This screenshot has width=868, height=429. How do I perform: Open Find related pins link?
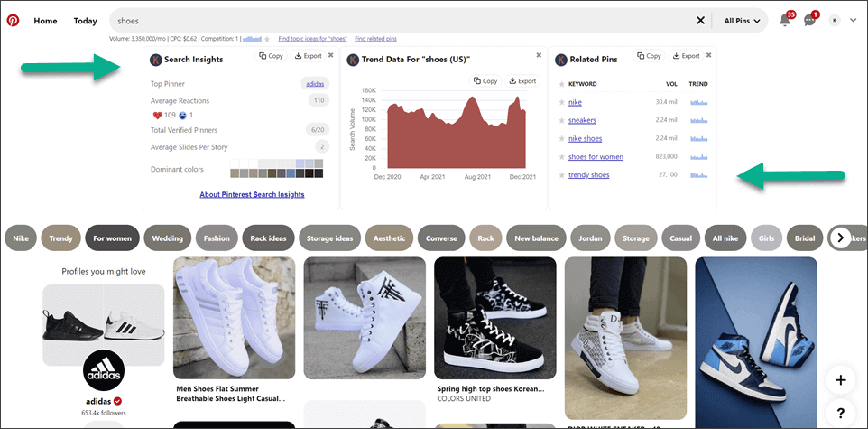(376, 39)
